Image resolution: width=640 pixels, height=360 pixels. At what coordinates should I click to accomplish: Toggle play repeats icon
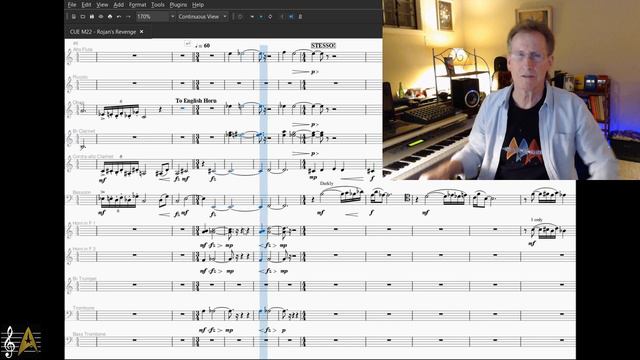(x=282, y=17)
